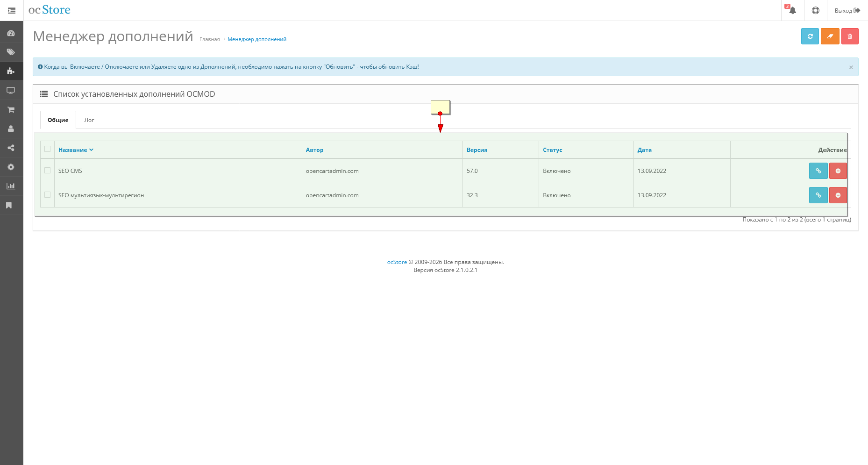Click the Включено status of SEO CMS
This screenshot has height=465, width=868.
pos(557,171)
